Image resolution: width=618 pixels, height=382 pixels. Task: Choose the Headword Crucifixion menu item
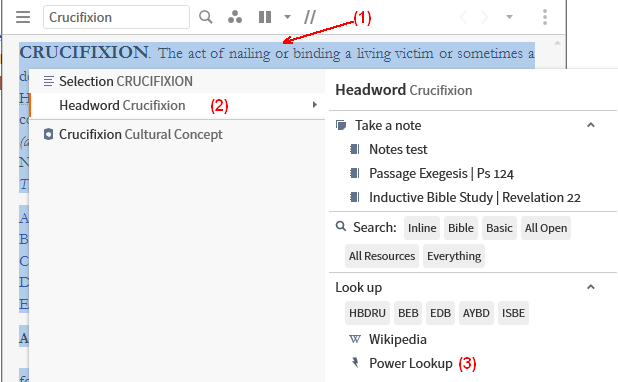(177, 105)
